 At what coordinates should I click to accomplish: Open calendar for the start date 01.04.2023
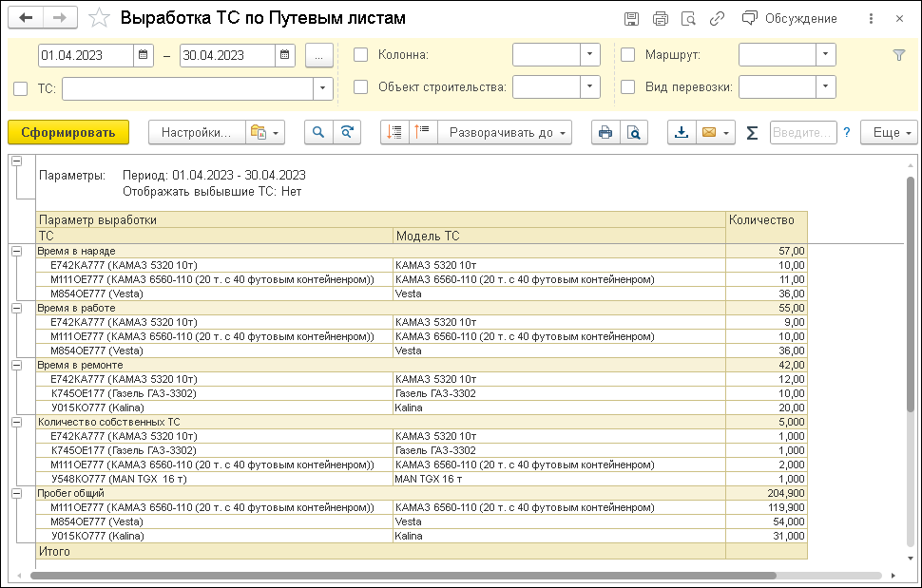pyautogui.click(x=143, y=55)
